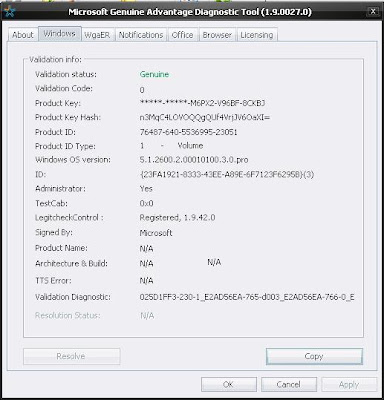Click the green Genuine status text

point(154,74)
